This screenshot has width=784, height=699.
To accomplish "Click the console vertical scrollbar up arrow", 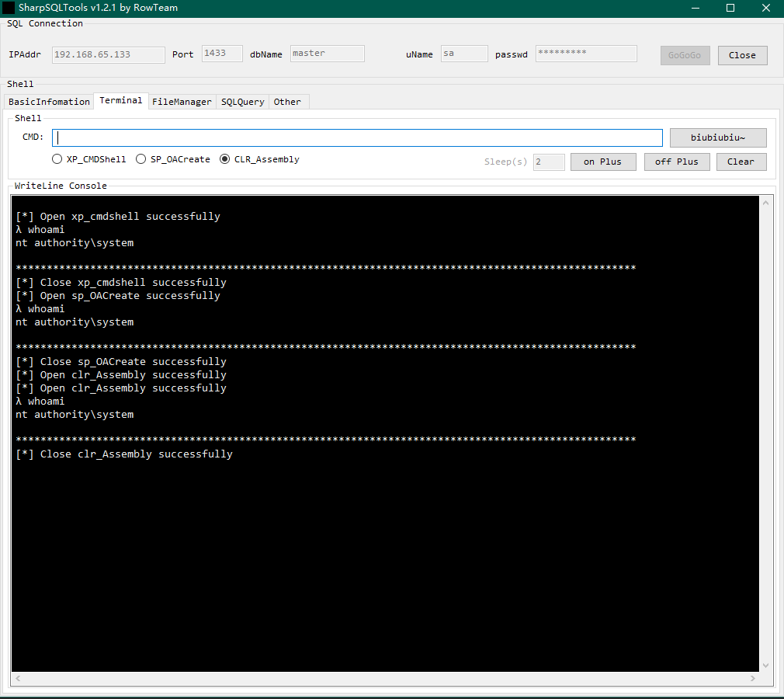I will (765, 203).
